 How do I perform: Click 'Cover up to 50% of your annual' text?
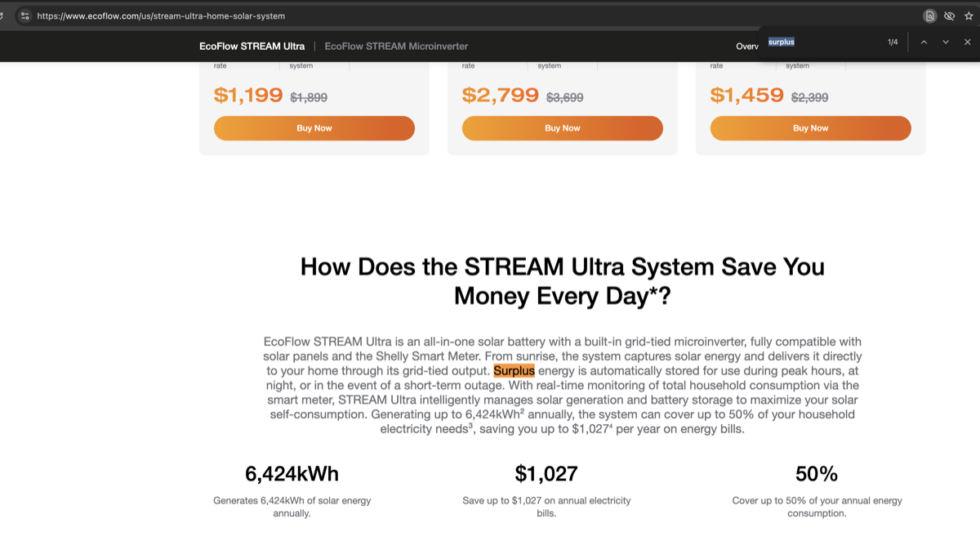(817, 507)
